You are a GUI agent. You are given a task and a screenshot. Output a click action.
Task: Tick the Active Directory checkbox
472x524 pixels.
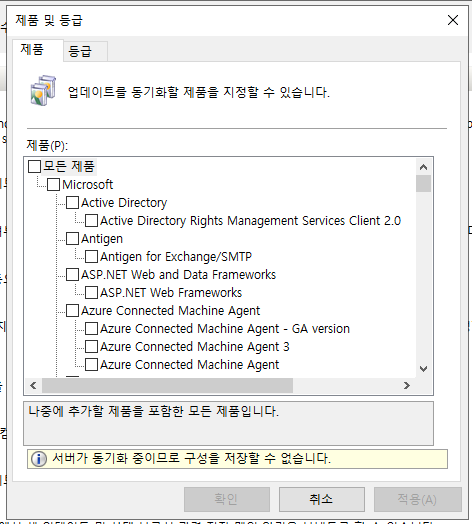72,203
